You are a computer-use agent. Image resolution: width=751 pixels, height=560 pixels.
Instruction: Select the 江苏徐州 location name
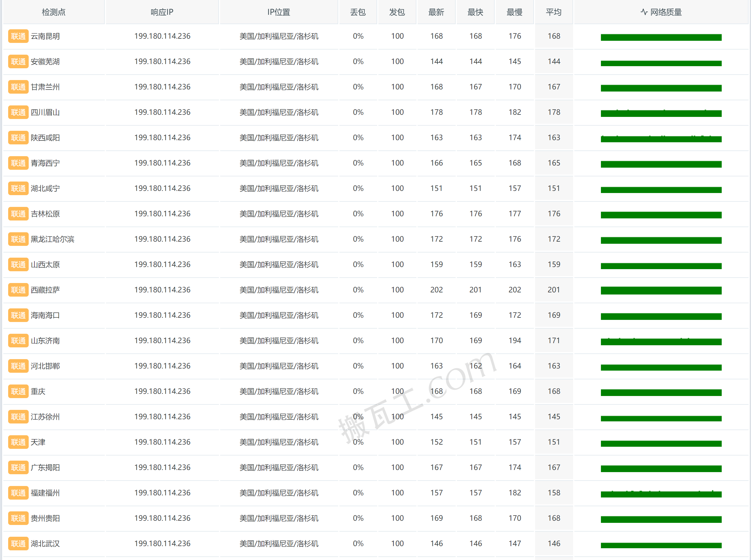coord(45,417)
